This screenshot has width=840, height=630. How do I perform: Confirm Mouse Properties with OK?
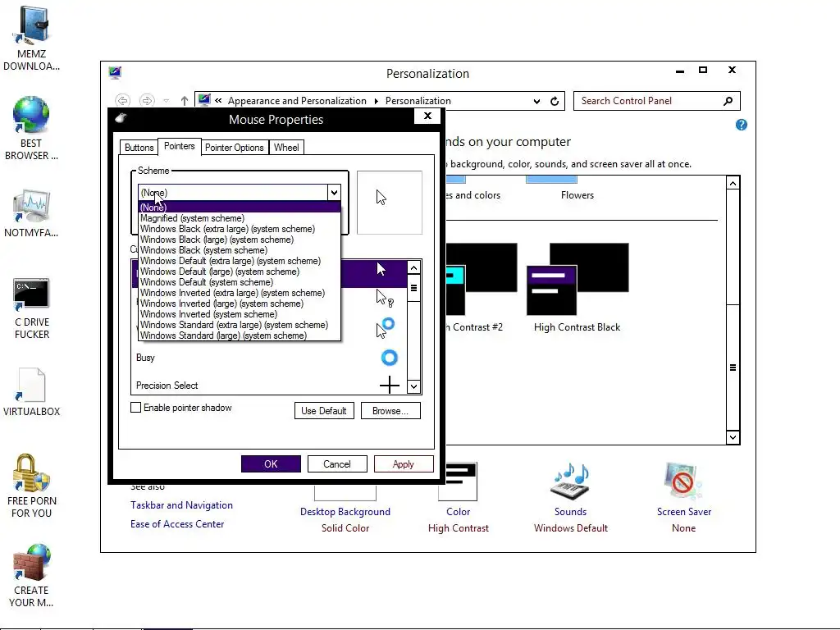coord(271,464)
